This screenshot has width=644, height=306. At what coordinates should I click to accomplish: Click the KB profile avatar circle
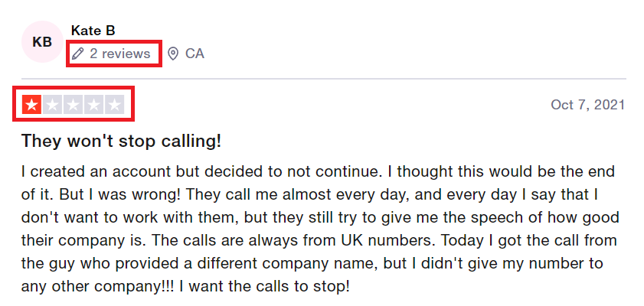pos(42,42)
